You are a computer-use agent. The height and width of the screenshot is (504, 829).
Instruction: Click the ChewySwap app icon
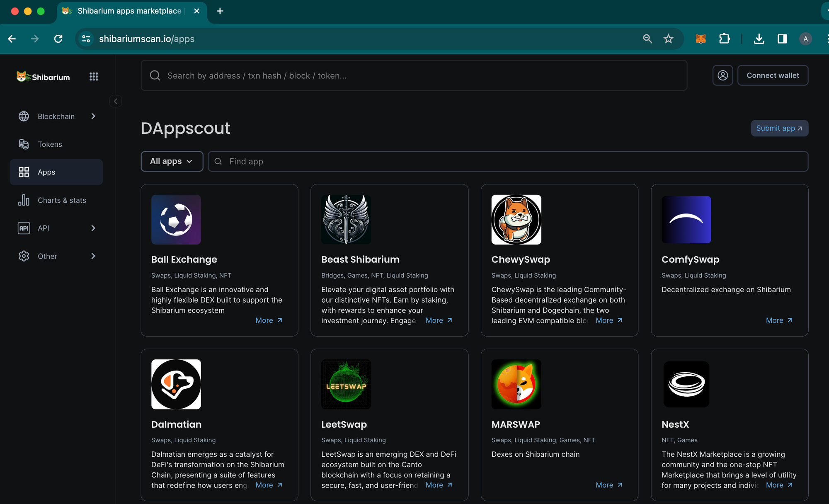[x=516, y=220]
